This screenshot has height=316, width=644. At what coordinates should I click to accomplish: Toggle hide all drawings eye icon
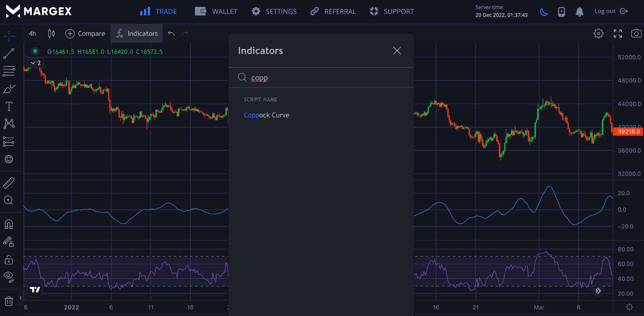point(9,276)
